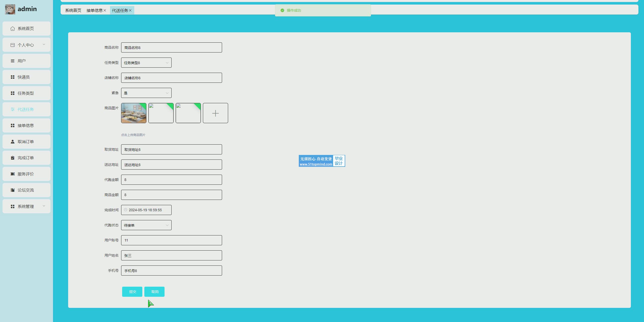Switch to the 系统首页 tab
This screenshot has height=322, width=644.
coord(73,10)
